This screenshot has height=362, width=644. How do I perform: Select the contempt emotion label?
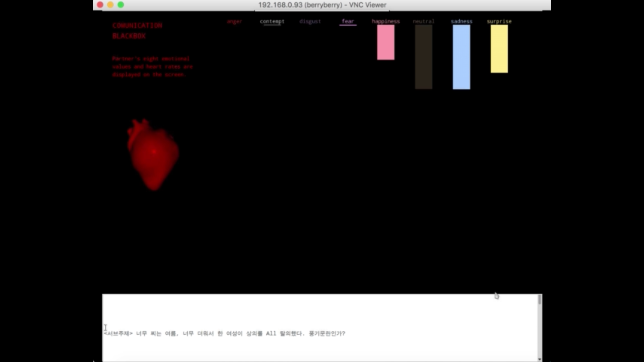point(272,21)
